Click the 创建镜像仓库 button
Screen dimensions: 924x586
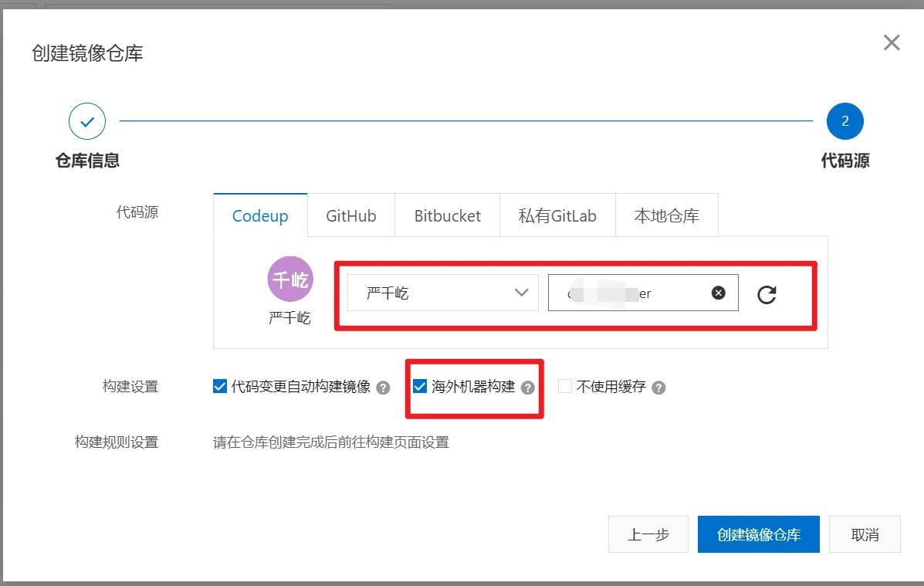point(758,534)
